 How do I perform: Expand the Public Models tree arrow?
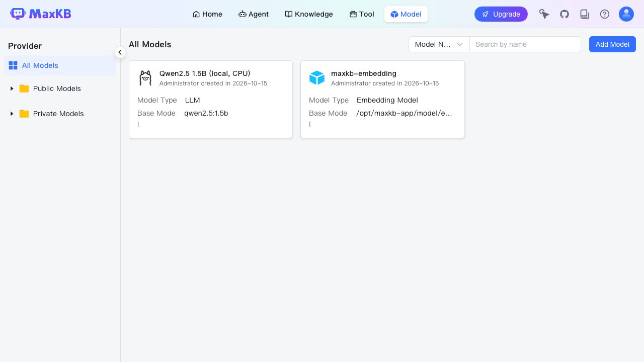12,88
